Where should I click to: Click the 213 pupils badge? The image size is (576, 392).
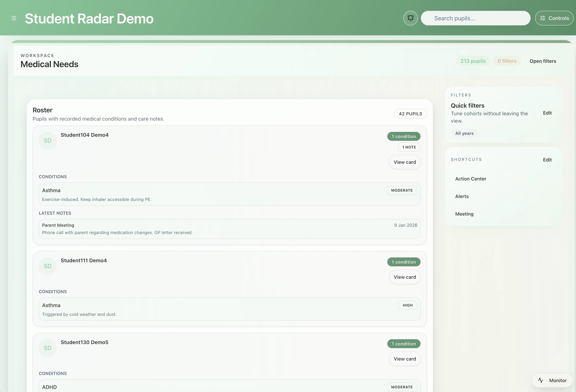tap(473, 61)
